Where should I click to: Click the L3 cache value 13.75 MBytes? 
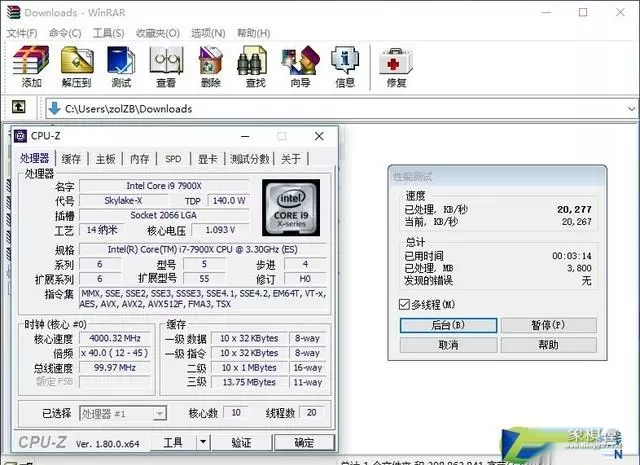(249, 382)
